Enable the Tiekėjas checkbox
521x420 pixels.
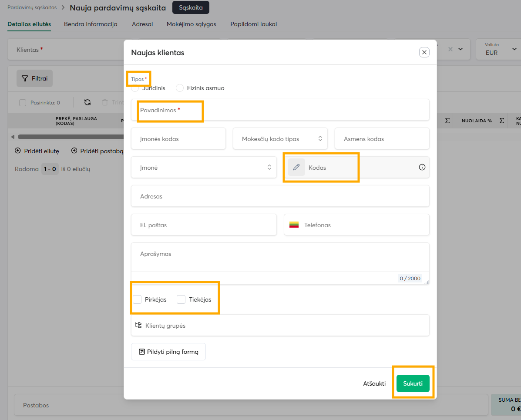pos(182,299)
